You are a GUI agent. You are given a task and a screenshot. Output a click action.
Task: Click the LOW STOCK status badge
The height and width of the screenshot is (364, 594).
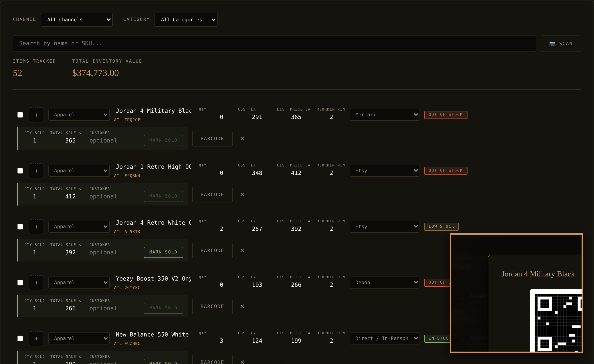[x=442, y=227]
